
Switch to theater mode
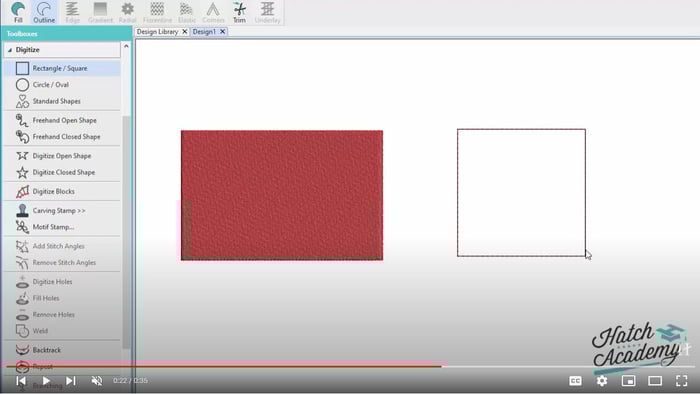[x=655, y=381]
